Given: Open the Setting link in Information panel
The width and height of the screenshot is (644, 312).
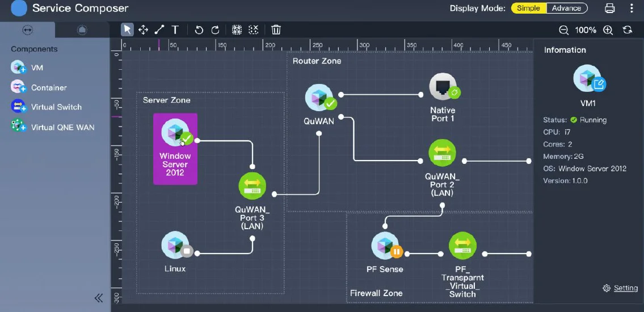Looking at the screenshot, I should tap(625, 288).
